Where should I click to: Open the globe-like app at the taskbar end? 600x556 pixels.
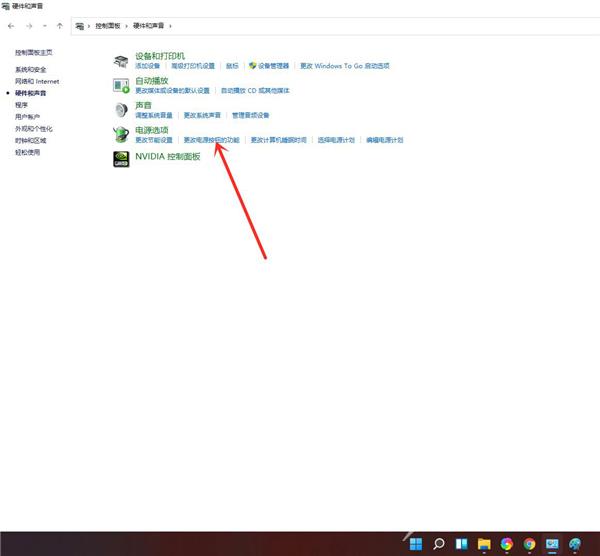(x=575, y=544)
